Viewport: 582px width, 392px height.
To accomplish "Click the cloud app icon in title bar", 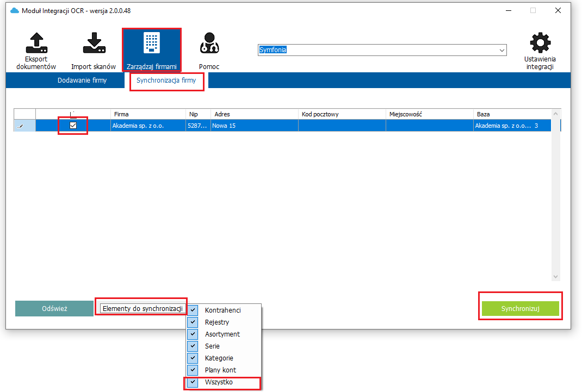I will click(15, 11).
